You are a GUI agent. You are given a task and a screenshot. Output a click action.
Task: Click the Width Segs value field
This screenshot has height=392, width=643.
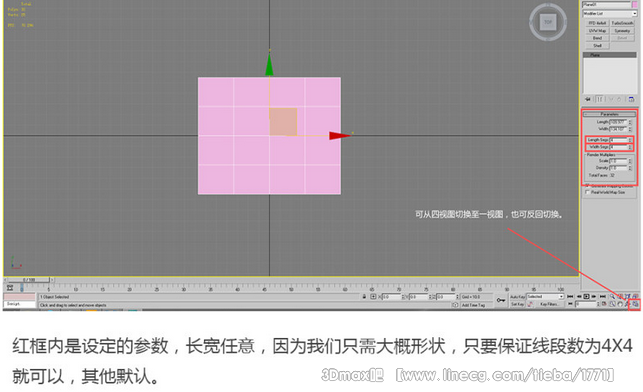618,147
